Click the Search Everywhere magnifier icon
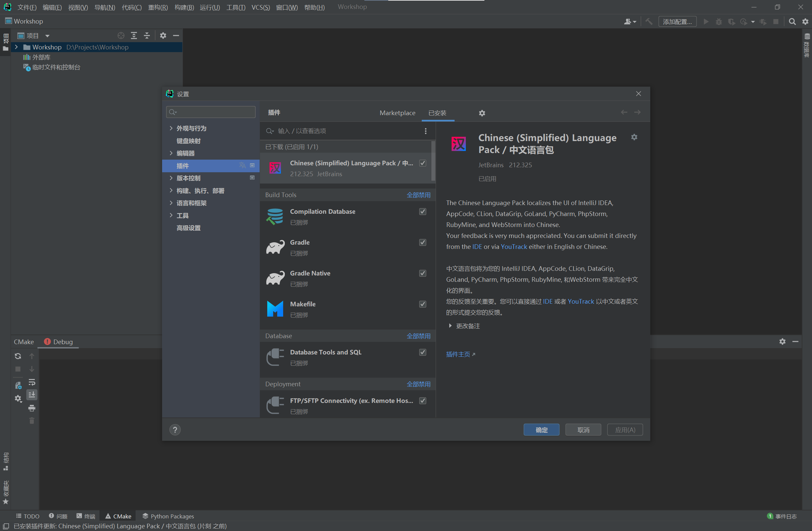Screen dimensions: 812x531 click(x=792, y=22)
